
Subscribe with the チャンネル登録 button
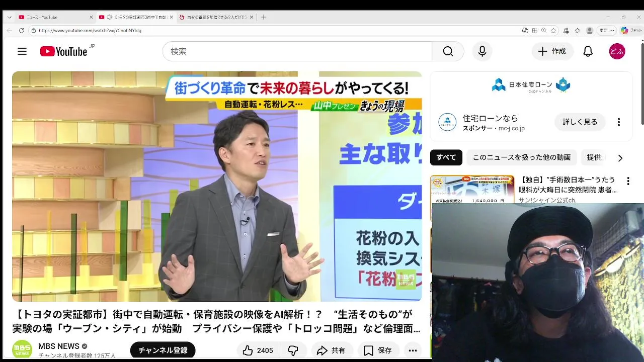163,350
